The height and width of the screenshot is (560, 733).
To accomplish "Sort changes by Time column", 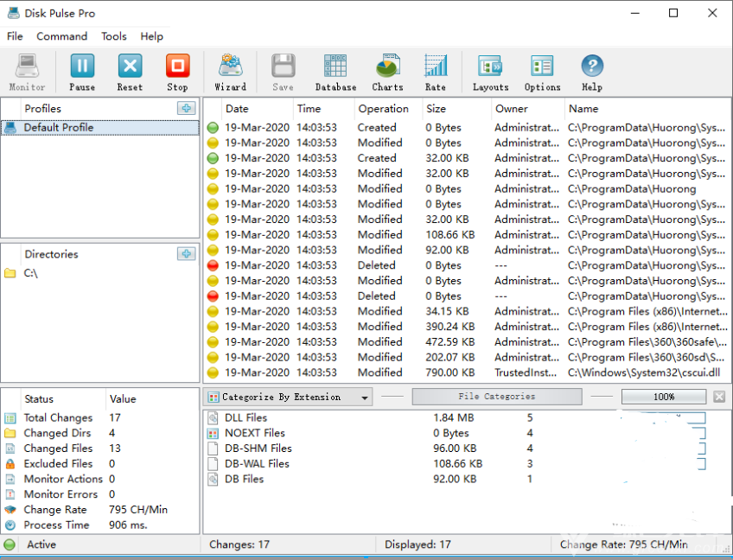I will click(x=324, y=108).
